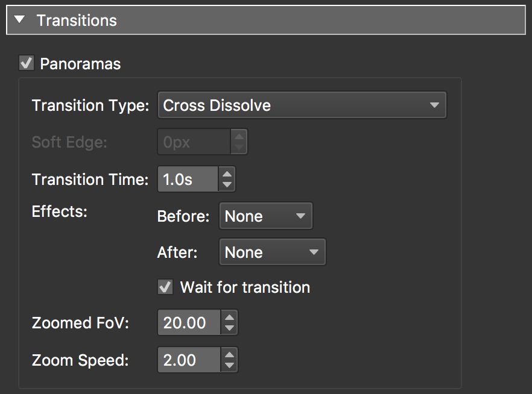Screen dimensions: 532x394
Task: Click the Transition Time down arrow
Action: coord(227,183)
